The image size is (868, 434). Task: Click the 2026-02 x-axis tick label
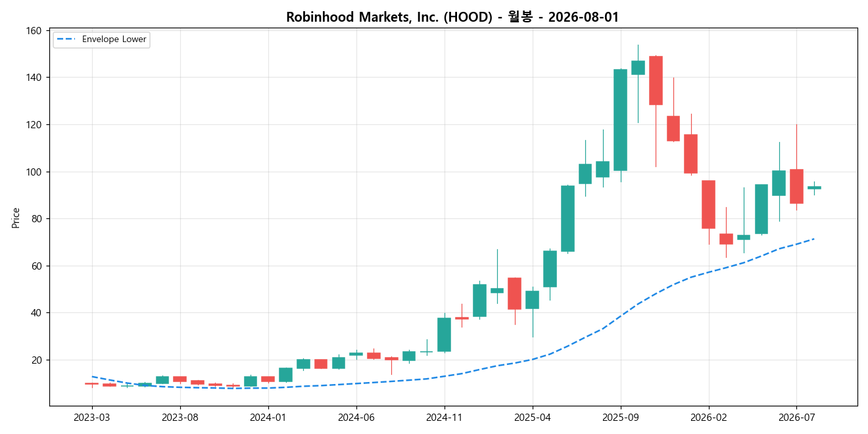709,417
